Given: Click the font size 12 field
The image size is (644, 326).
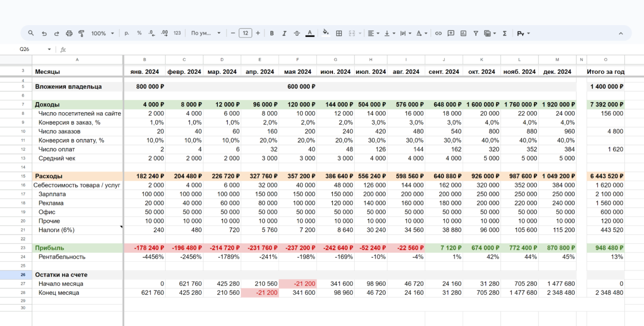Looking at the screenshot, I should [x=245, y=33].
